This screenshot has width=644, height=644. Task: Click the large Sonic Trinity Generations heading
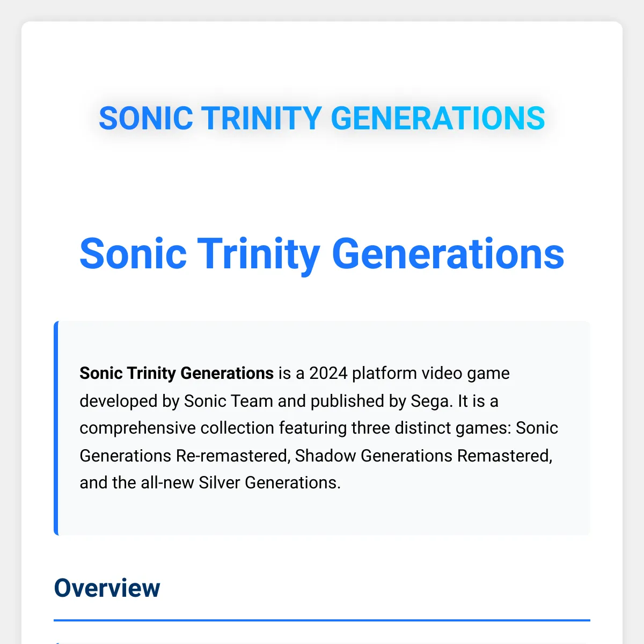point(322,254)
